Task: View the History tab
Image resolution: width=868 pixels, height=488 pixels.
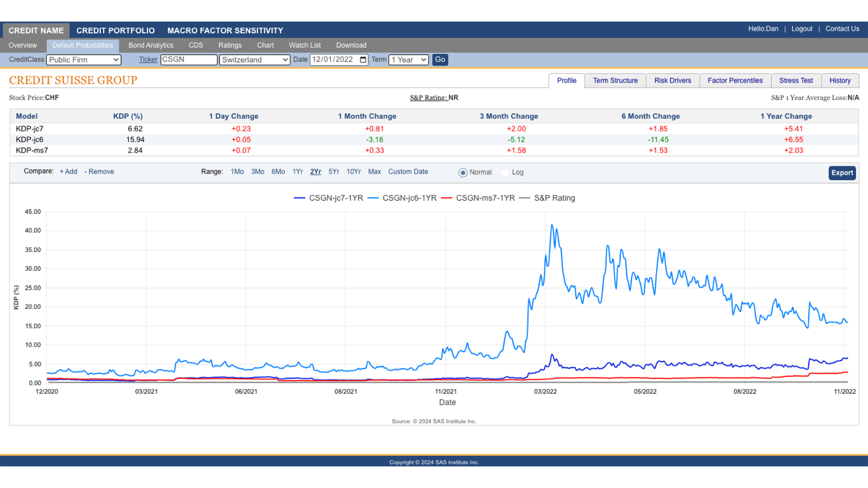Action: [840, 80]
